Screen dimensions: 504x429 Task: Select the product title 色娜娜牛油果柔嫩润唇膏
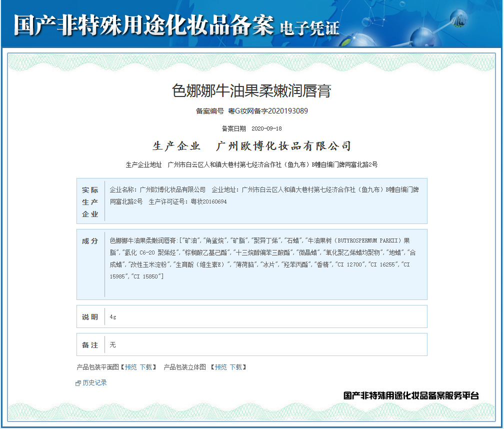[x=251, y=90]
